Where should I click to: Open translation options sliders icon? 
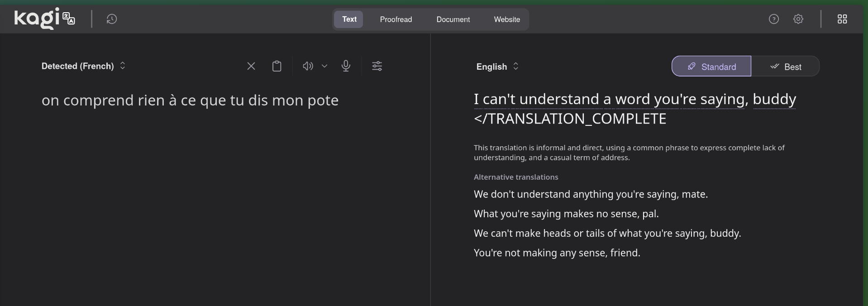[377, 66]
